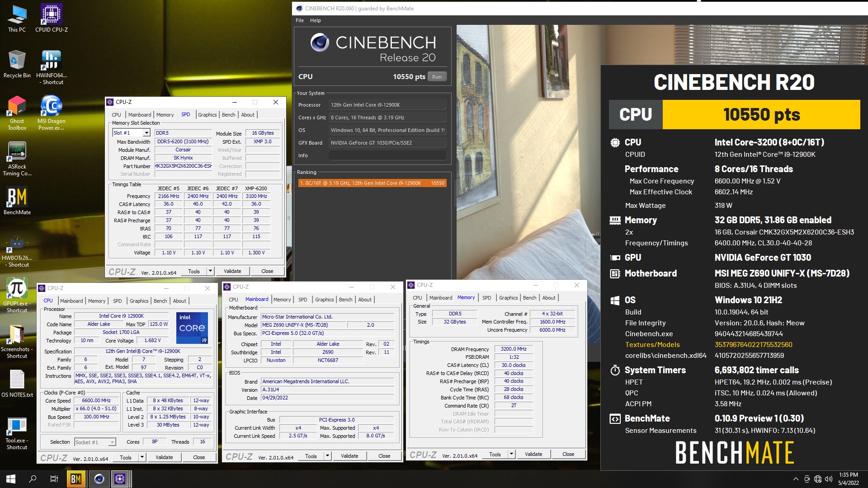Open This PC desktop icon
The width and height of the screenshot is (868, 488).
17,19
